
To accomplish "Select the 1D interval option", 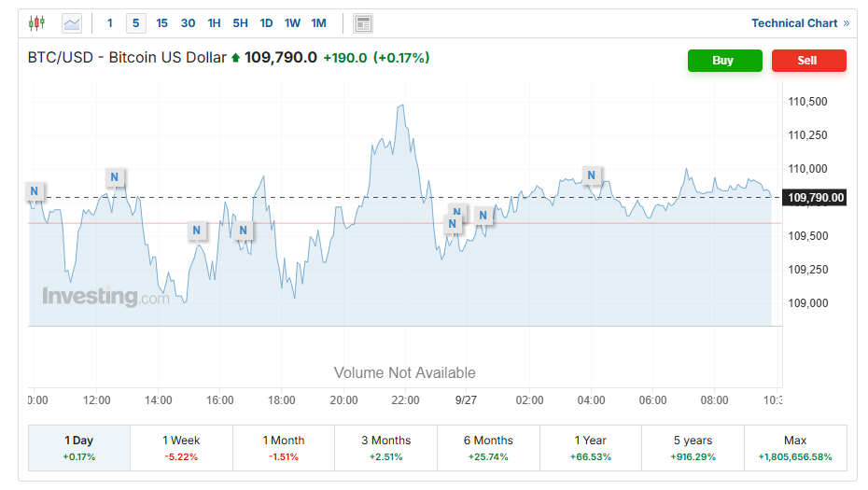I will 267,23.
